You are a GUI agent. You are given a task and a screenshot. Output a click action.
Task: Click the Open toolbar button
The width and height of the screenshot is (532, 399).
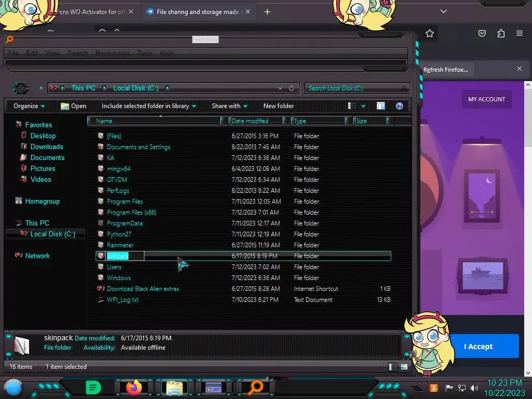[x=74, y=106]
